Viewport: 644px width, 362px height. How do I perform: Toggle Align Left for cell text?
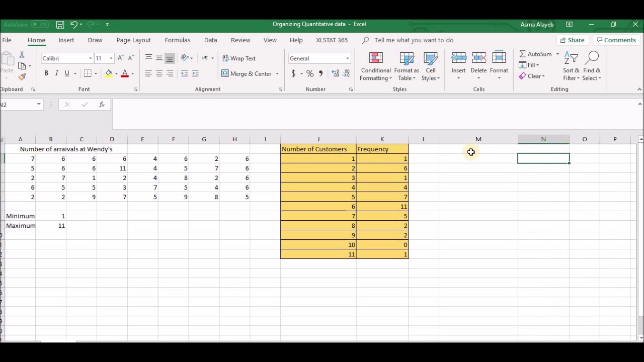pyautogui.click(x=148, y=73)
